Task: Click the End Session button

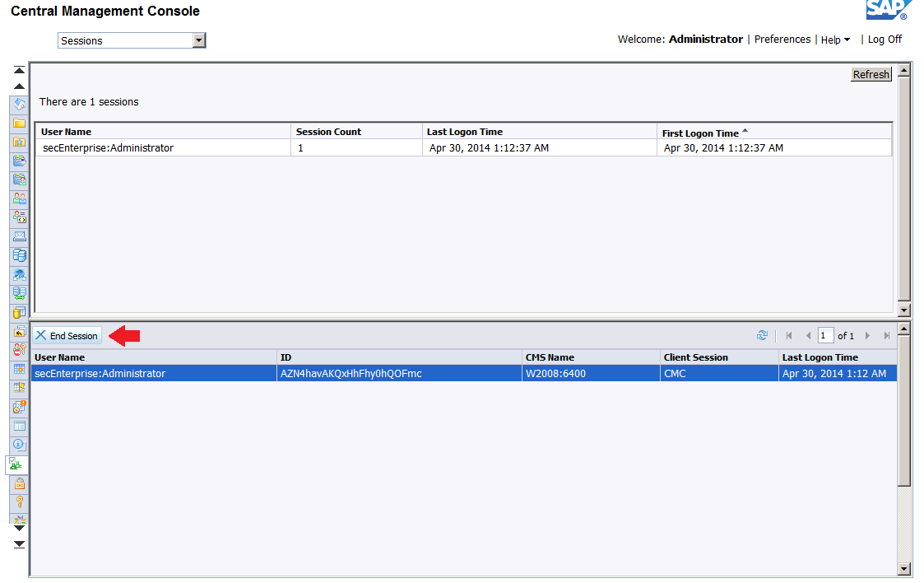Action: pyautogui.click(x=67, y=336)
